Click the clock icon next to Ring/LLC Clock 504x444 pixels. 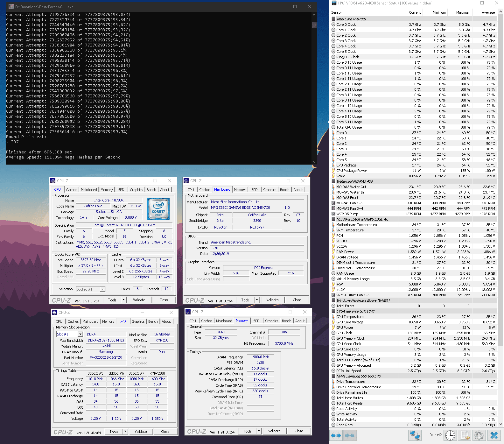(333, 57)
